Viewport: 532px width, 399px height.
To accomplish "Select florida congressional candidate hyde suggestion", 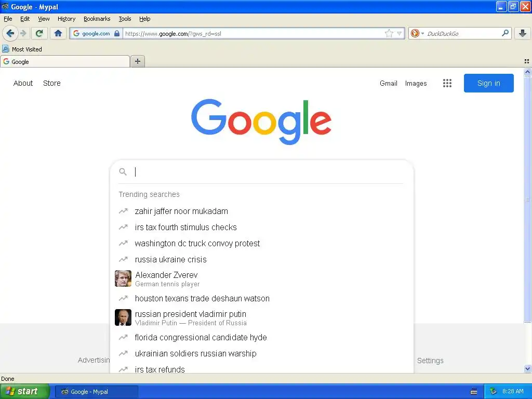I will 262,337.
